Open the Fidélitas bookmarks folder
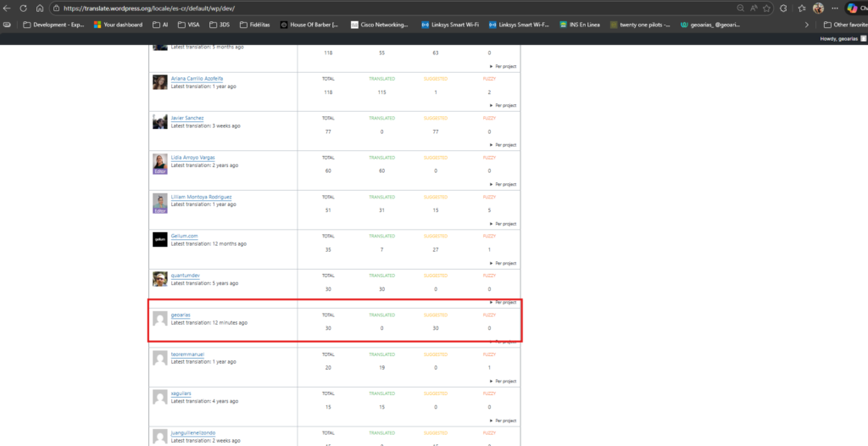 point(257,25)
